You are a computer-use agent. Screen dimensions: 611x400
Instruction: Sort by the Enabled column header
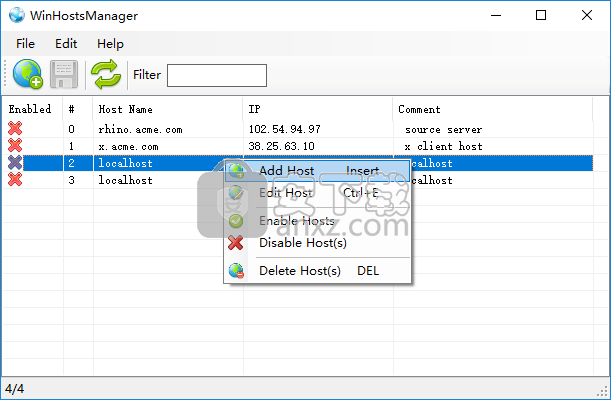click(33, 109)
